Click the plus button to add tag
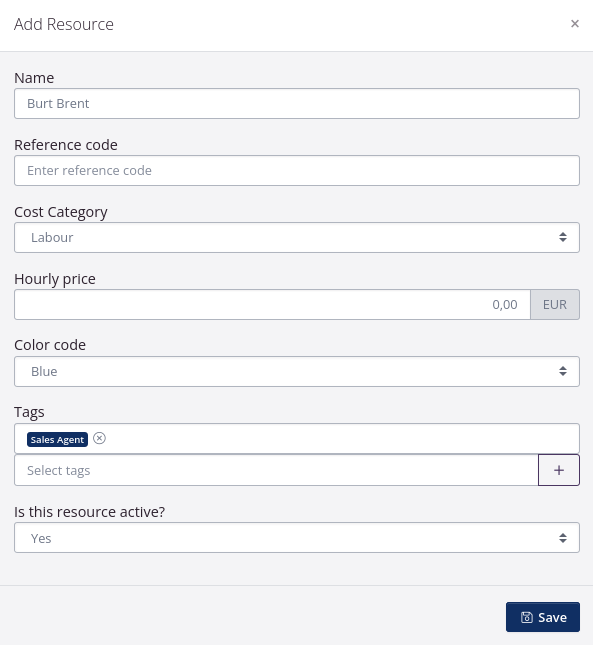 [x=559, y=470]
